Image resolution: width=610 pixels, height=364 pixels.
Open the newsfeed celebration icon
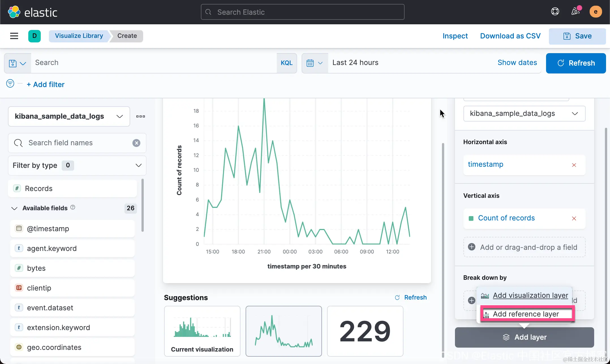(x=575, y=12)
